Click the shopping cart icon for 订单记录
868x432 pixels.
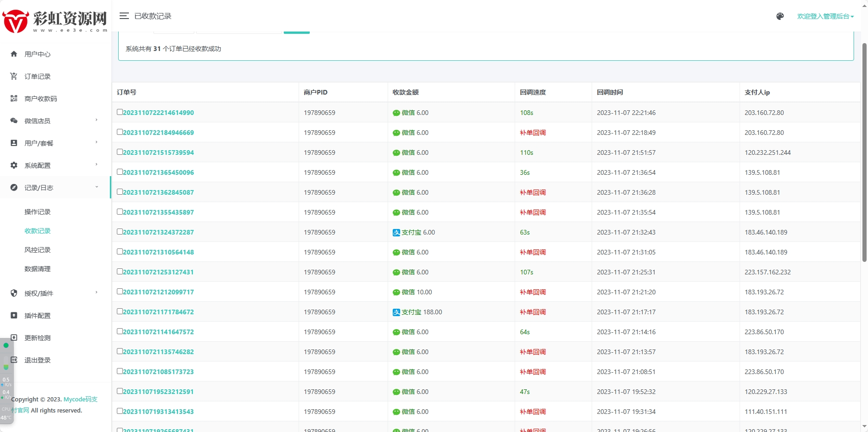pyautogui.click(x=14, y=76)
